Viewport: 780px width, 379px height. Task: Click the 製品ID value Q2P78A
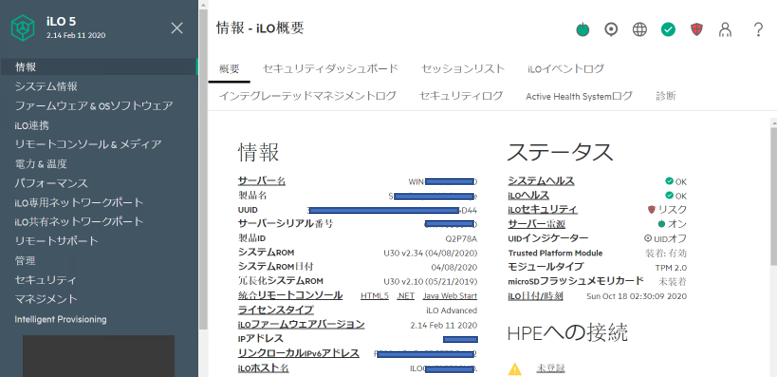point(461,239)
